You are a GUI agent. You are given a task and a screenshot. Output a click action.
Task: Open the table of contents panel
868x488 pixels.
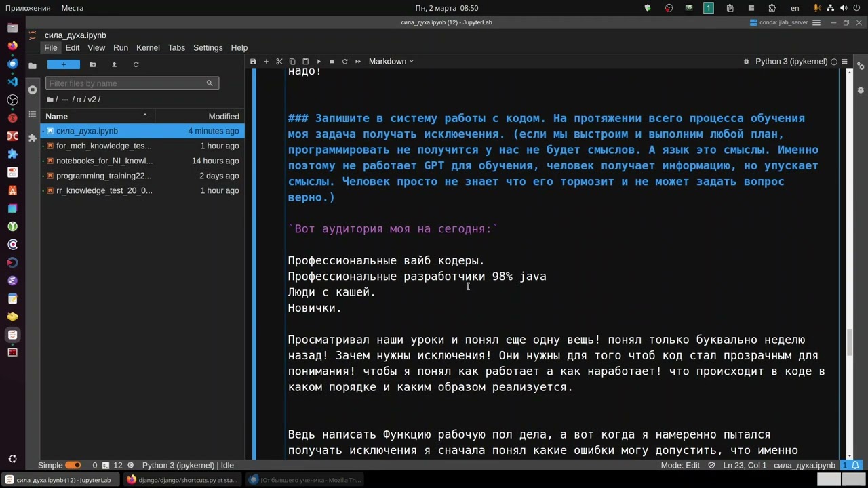(x=32, y=114)
